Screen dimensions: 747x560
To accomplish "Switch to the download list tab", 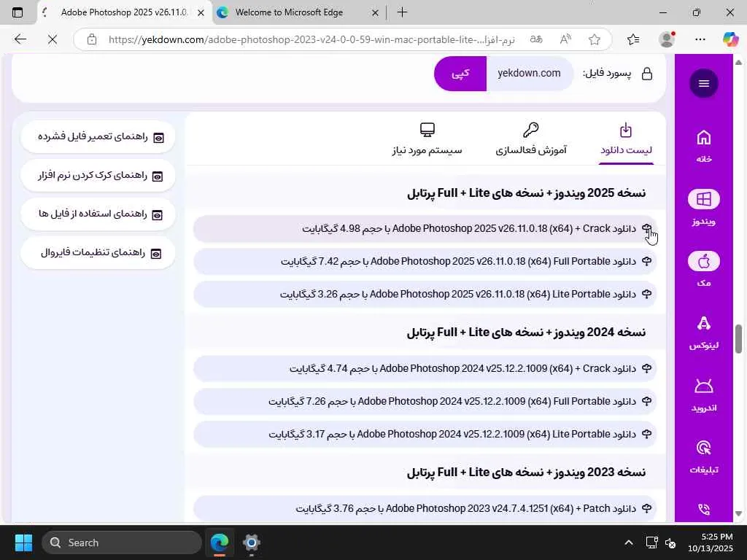I will point(626,140).
